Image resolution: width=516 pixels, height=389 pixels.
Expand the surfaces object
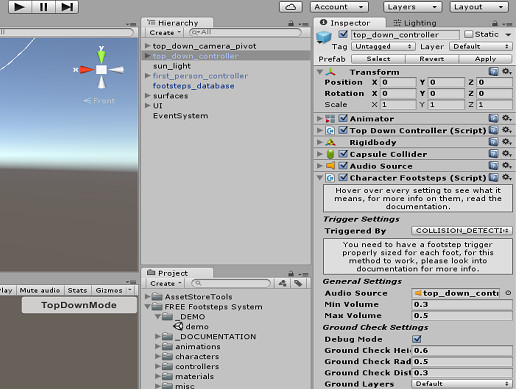point(147,96)
